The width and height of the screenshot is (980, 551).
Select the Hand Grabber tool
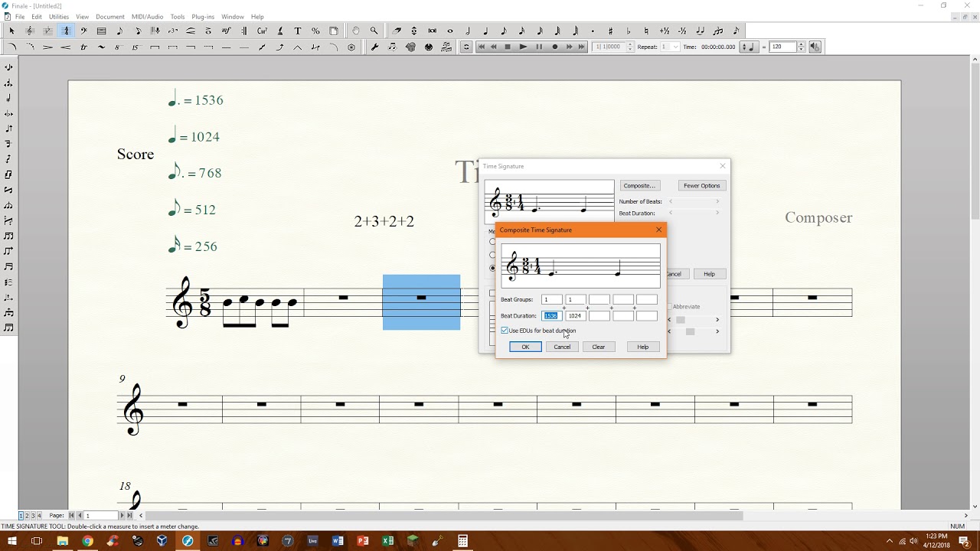(356, 31)
